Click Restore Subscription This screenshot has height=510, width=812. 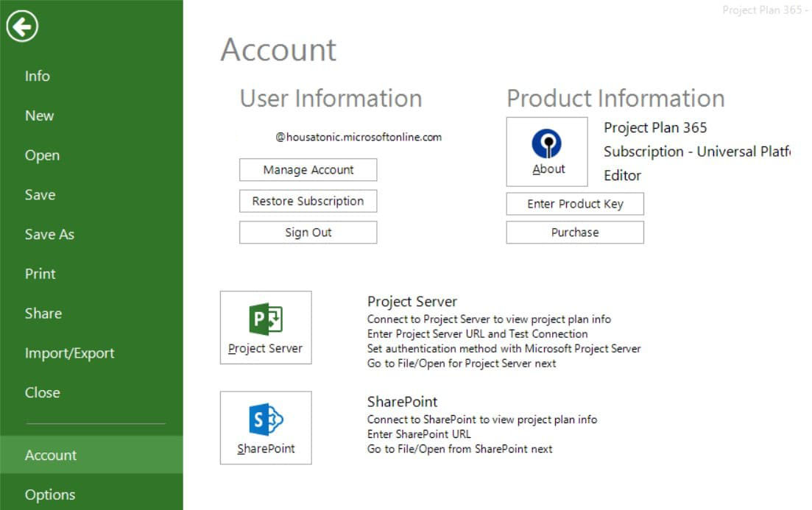308,201
